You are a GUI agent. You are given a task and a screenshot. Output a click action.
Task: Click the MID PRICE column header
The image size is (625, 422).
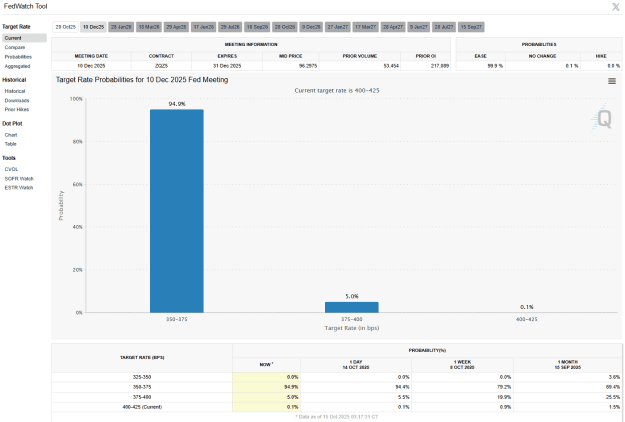291,56
